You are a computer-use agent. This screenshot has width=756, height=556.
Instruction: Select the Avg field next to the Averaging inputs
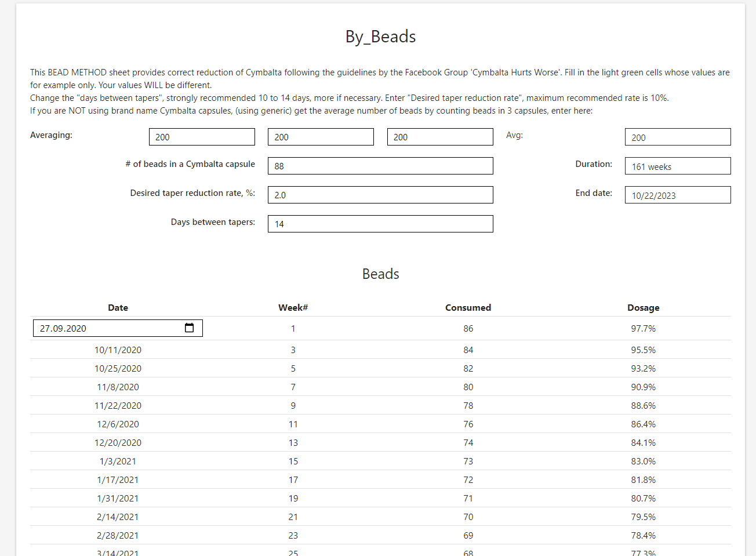(678, 136)
